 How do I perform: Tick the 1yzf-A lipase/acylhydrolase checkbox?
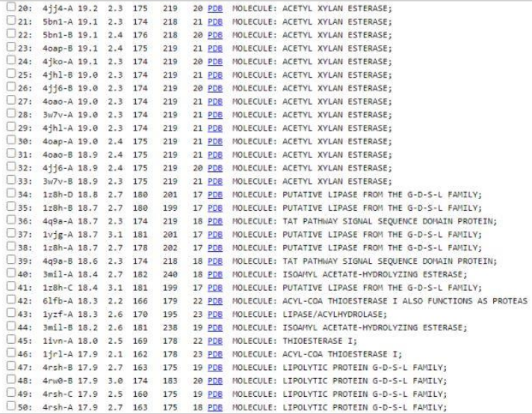point(10,314)
